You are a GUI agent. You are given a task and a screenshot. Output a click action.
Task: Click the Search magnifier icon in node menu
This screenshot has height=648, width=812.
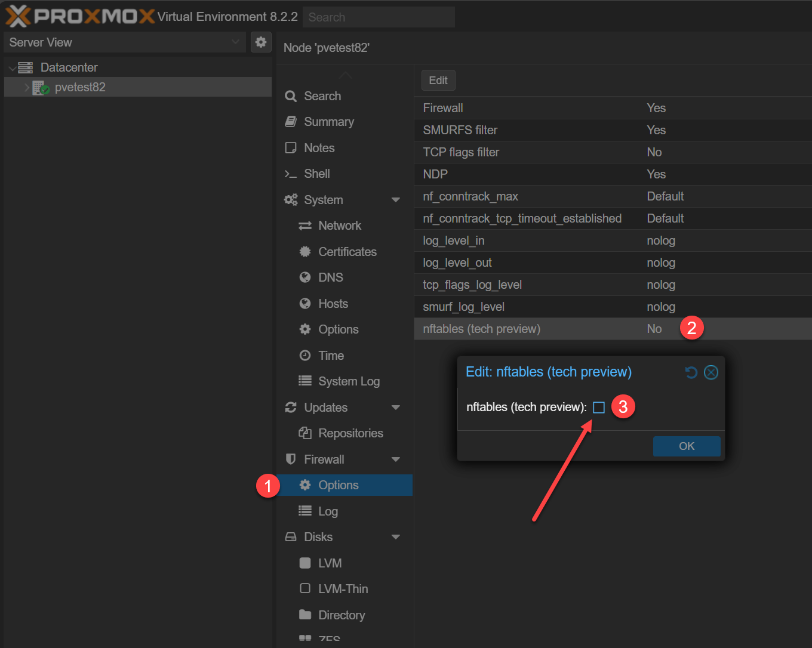(x=291, y=96)
